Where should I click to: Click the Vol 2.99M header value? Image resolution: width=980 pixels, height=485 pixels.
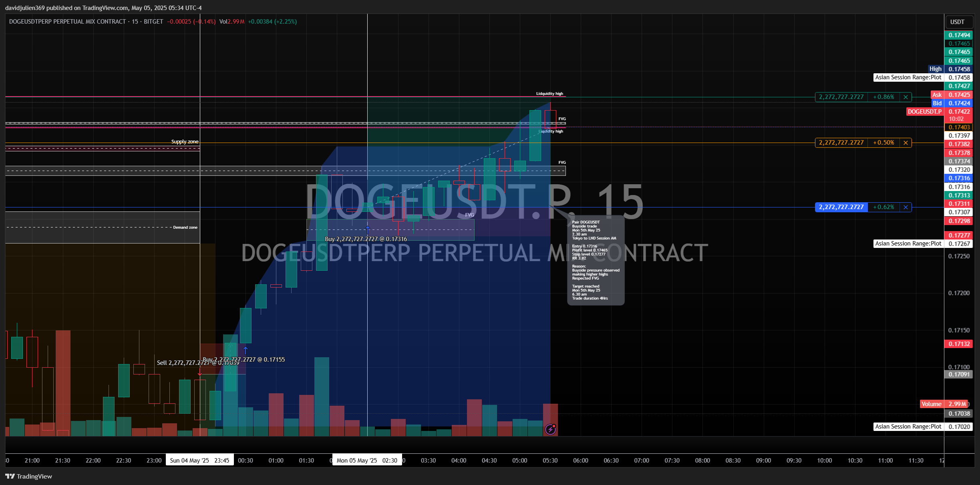click(232, 22)
